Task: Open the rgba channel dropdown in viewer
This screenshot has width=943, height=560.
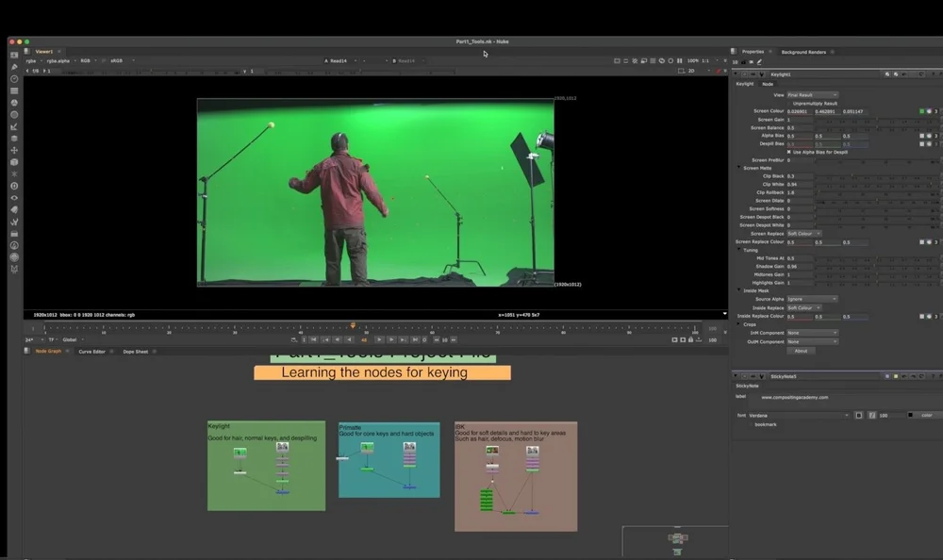Action: click(33, 60)
